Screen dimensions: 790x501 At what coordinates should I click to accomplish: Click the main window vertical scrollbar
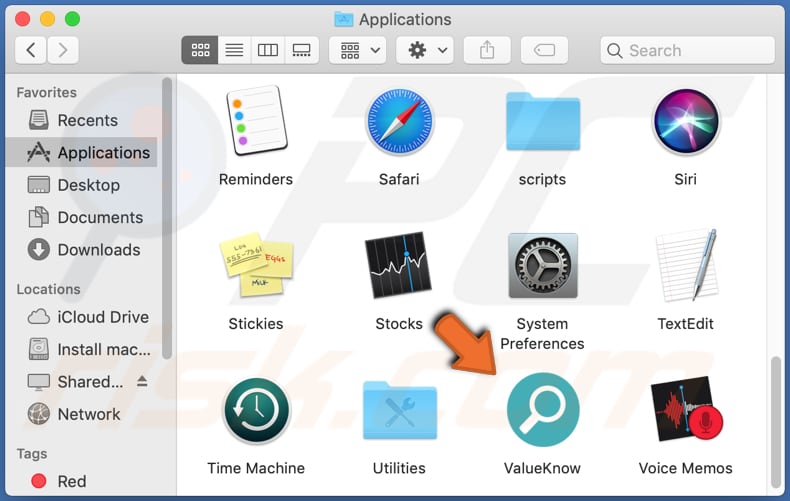tap(776, 422)
